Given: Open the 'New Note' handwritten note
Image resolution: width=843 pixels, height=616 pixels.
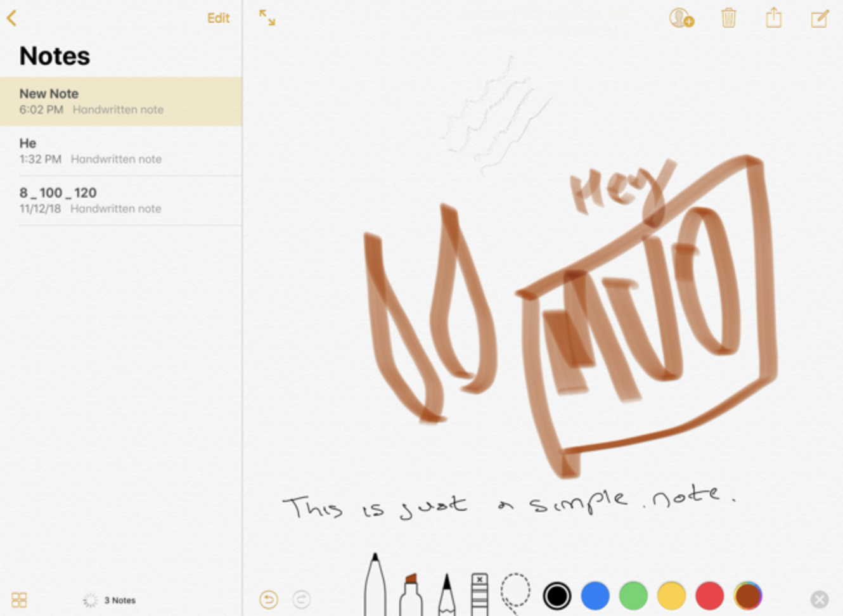Looking at the screenshot, I should 120,101.
